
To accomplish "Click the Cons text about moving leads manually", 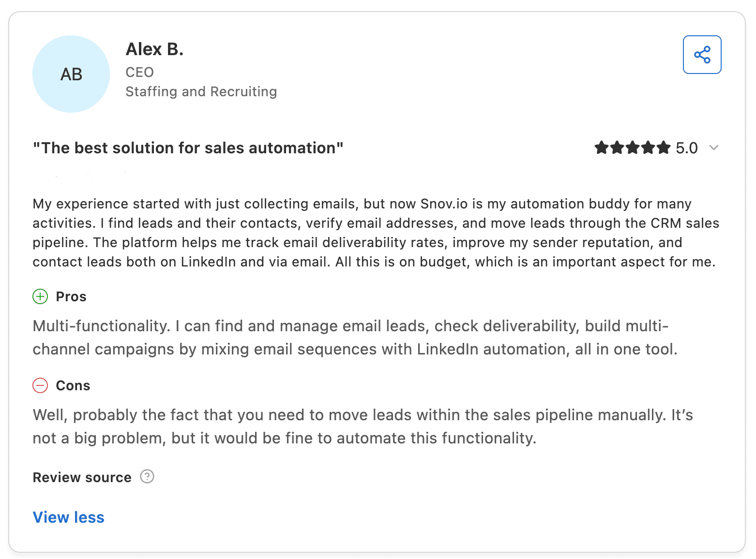I will pos(362,427).
